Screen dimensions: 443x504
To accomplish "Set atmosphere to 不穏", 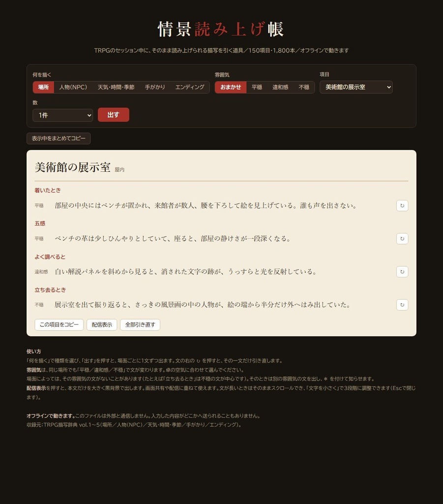I will (304, 87).
